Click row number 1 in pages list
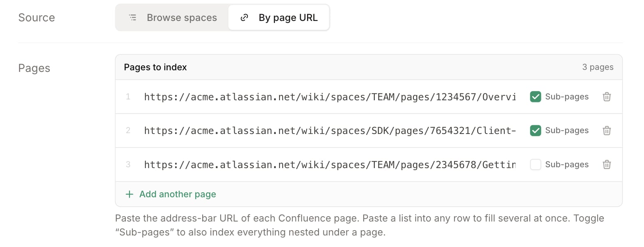644x247 pixels. click(128, 97)
